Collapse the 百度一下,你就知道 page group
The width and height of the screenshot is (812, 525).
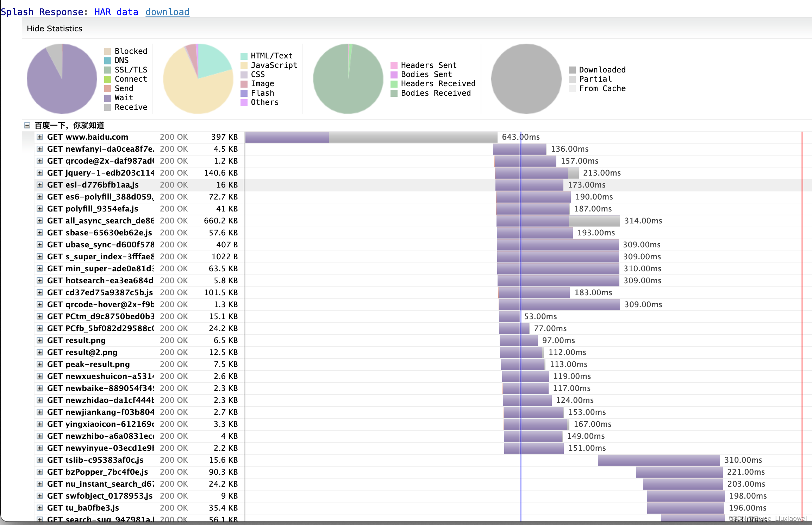[x=27, y=125]
